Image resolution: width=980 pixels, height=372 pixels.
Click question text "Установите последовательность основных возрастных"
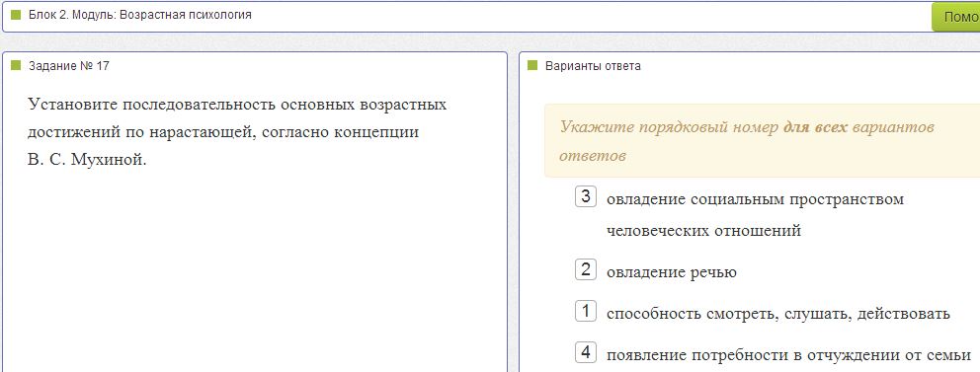[237, 105]
